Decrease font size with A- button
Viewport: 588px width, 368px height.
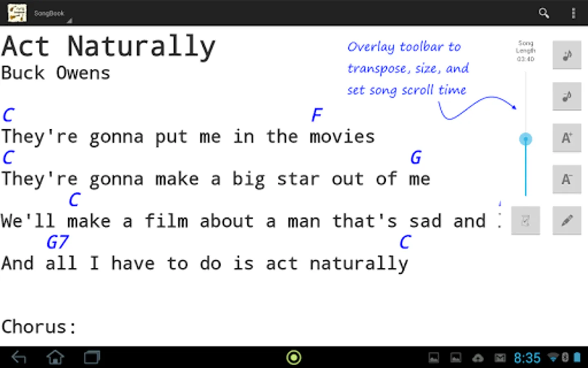click(x=567, y=179)
